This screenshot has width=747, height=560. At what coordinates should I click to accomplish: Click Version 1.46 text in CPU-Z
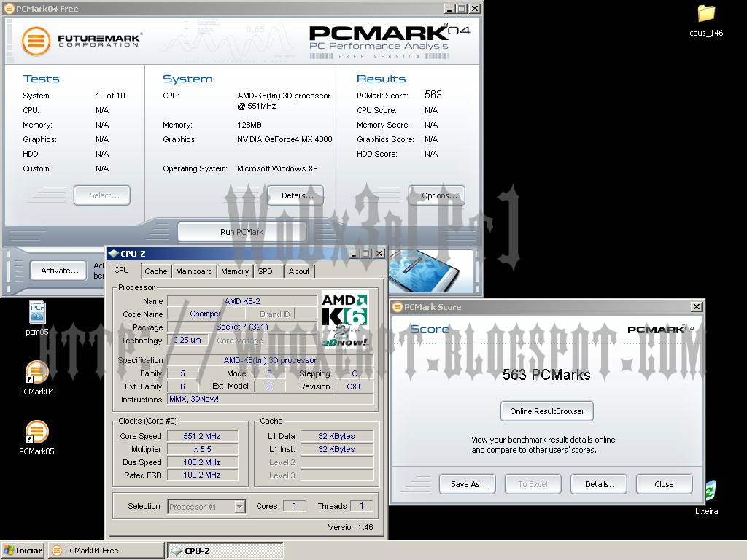(350, 527)
